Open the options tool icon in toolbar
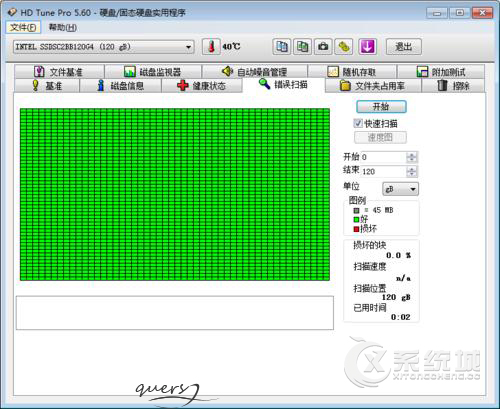 point(344,47)
